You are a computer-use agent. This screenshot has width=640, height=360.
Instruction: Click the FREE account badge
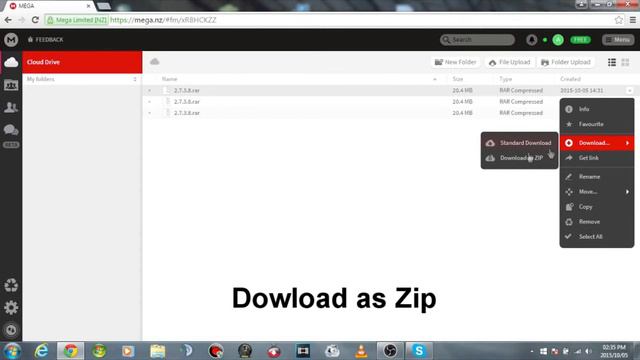tap(580, 40)
